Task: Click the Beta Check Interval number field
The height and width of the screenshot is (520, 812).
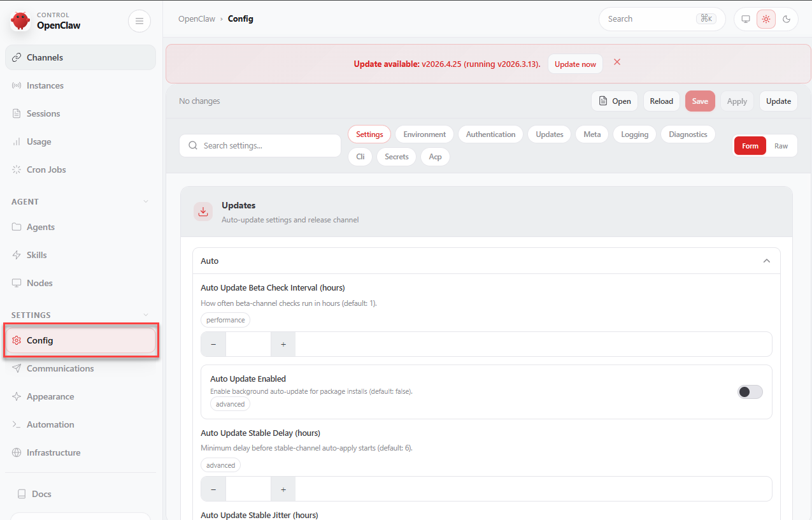Action: (x=248, y=344)
